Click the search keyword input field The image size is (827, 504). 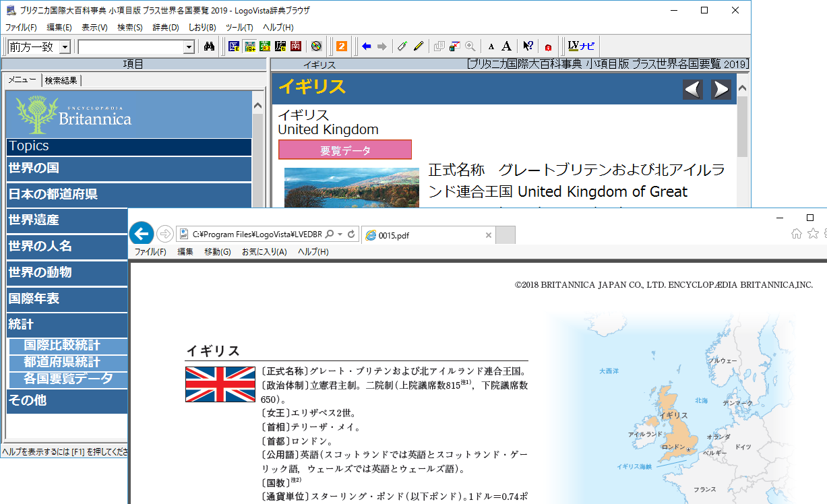click(x=130, y=47)
